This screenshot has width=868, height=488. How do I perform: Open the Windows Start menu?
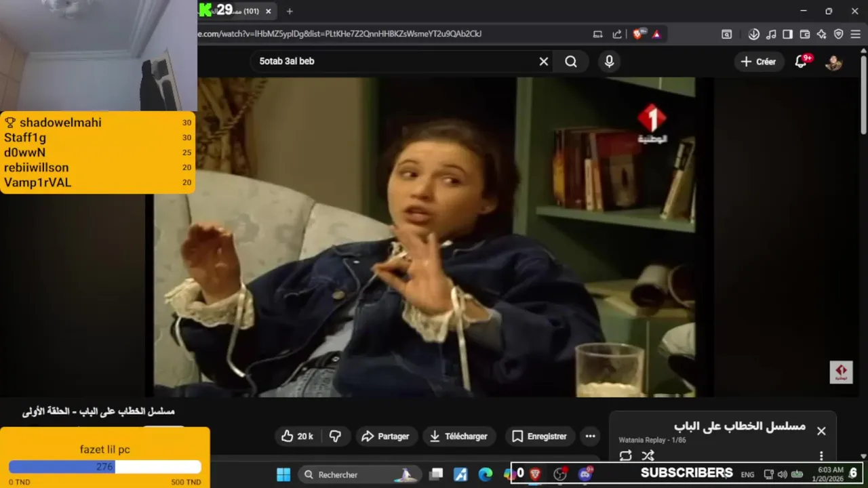283,474
